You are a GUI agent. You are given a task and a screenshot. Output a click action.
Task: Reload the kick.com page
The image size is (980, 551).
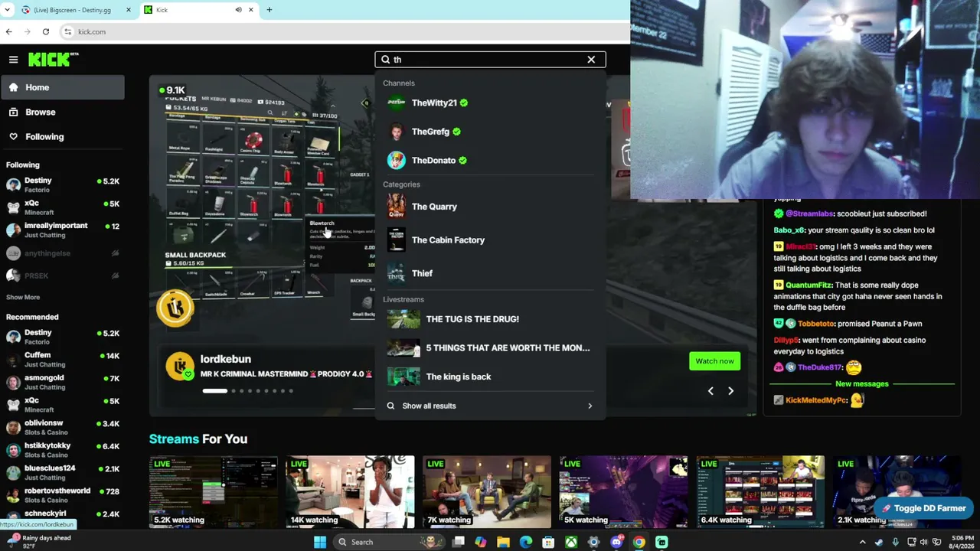(46, 31)
